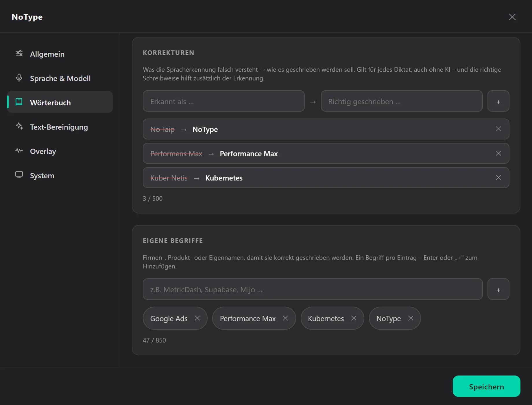Click the KORREKTUREN heading
Screen dimensions: 532x405
(x=169, y=53)
